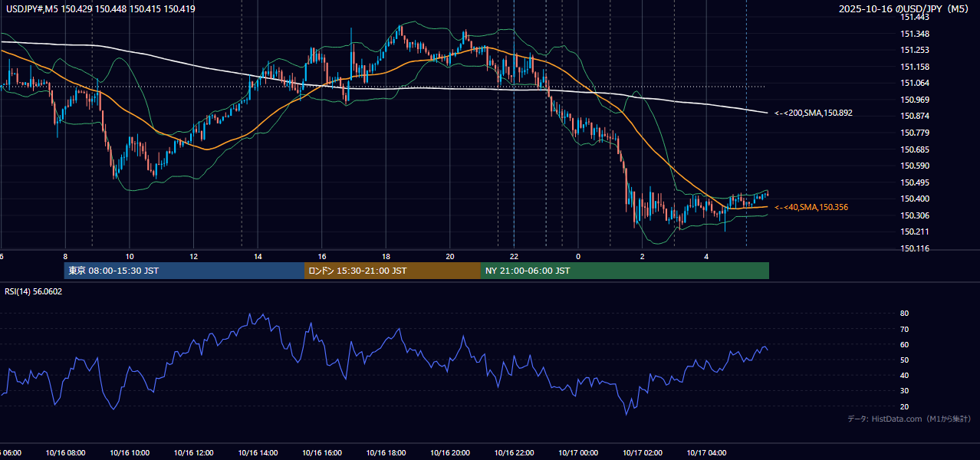
Task: Click the 10/17 02:00 bottom date label
Action: (643, 453)
